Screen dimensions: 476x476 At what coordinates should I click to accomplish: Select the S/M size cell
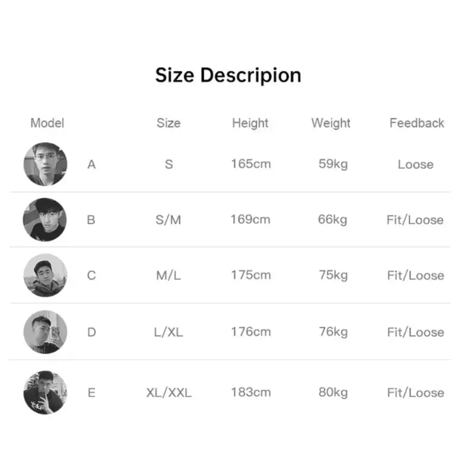pos(168,220)
